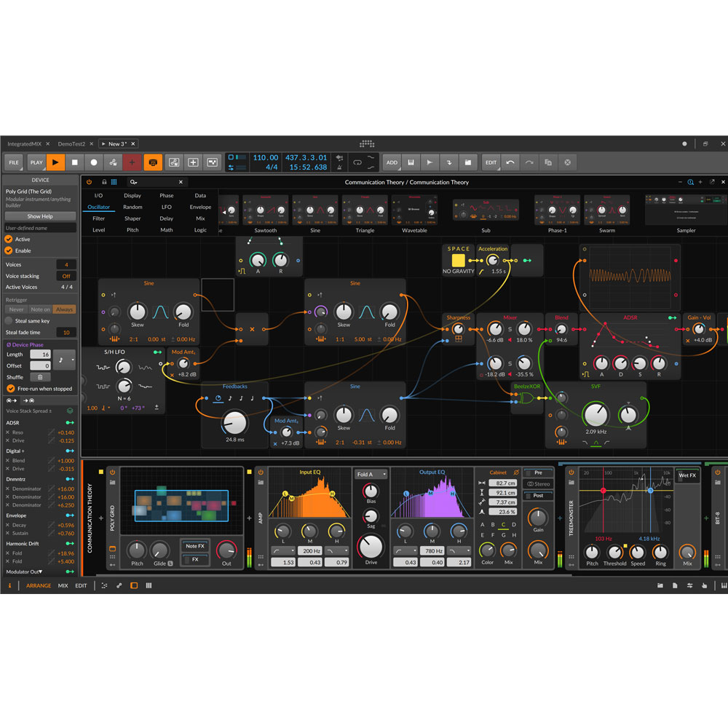Toggle the Enable checkbox

pos(9,250)
